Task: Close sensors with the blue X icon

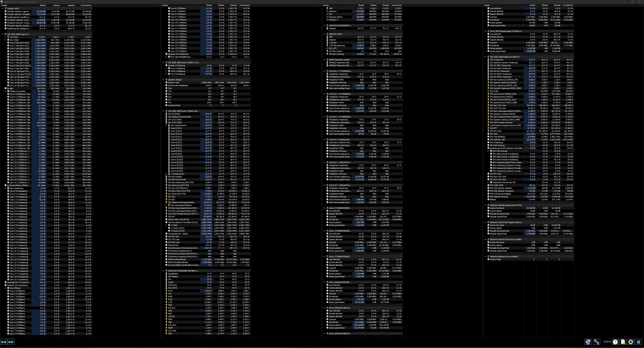Action: pos(638,342)
